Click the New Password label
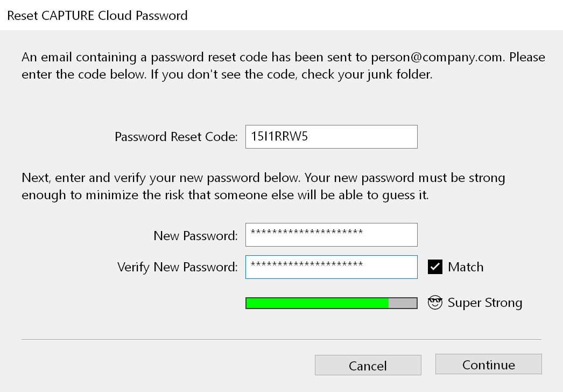The width and height of the screenshot is (563, 392). [x=195, y=235]
